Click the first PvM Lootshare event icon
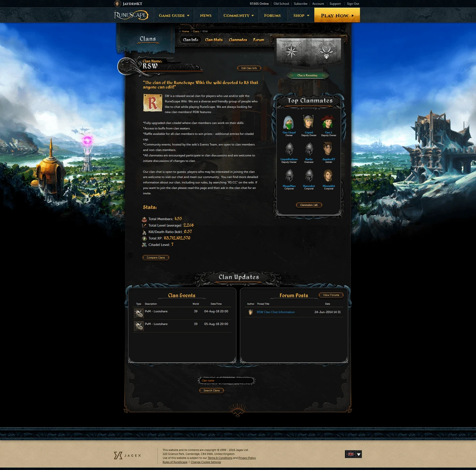The width and height of the screenshot is (476, 470). tap(138, 313)
